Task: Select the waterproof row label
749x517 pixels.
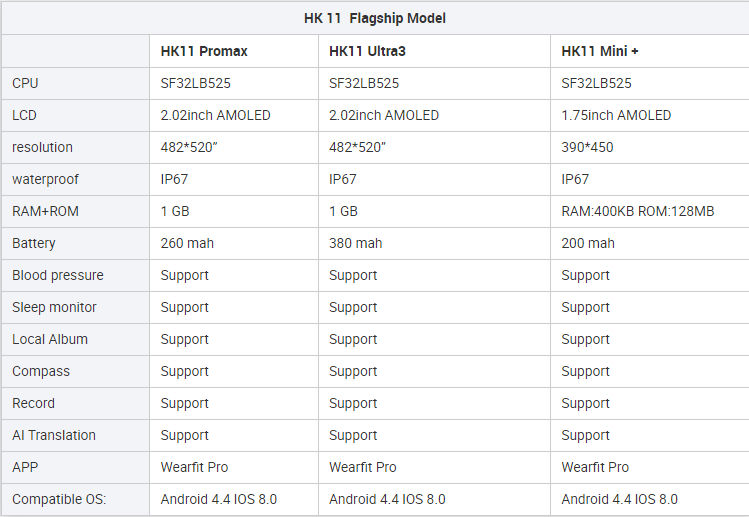Action: point(45,179)
